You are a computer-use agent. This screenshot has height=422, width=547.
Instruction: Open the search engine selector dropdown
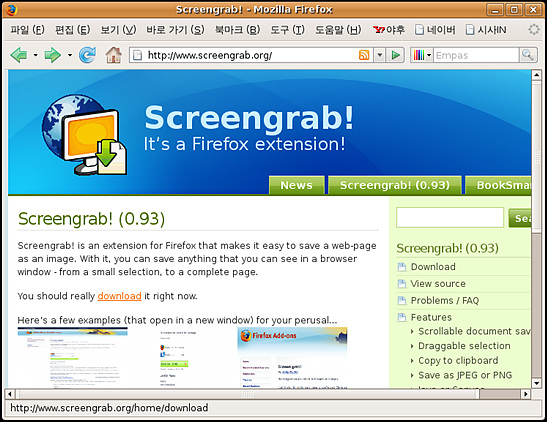(x=429, y=55)
